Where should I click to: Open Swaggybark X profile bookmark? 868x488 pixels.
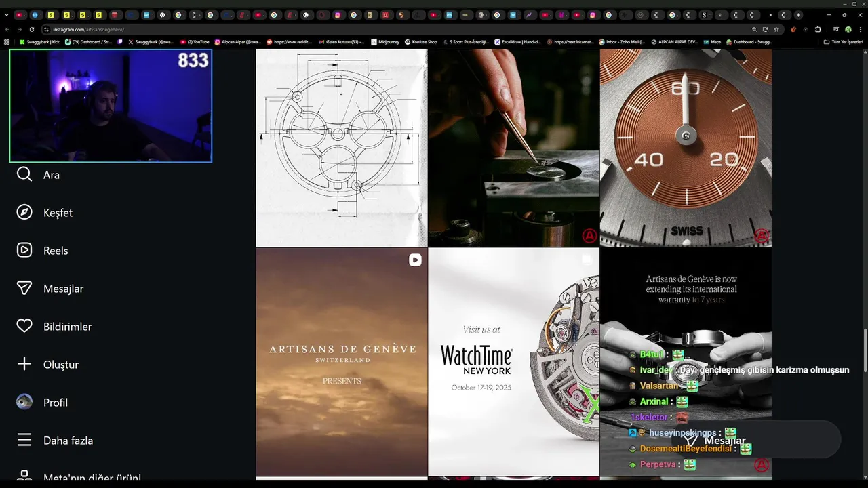pos(151,42)
